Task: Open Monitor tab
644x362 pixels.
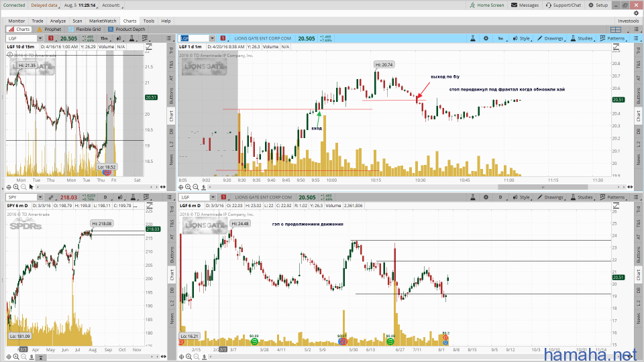Action: click(x=16, y=21)
